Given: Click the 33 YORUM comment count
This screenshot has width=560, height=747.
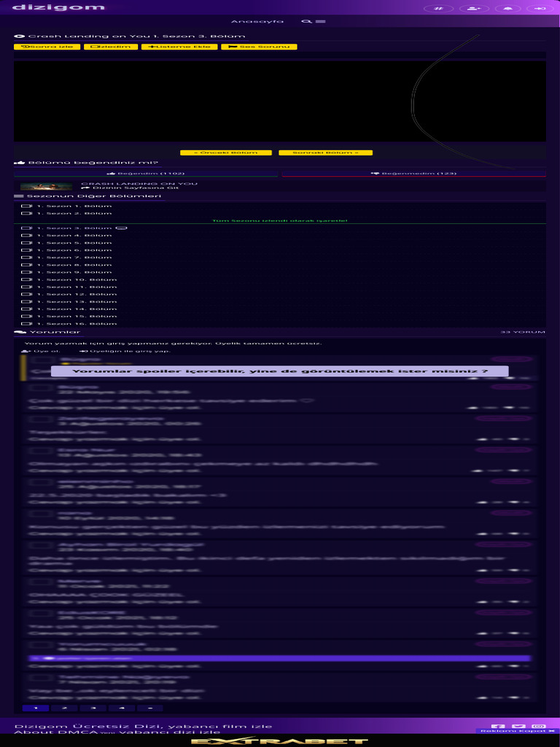Looking at the screenshot, I should click(522, 332).
